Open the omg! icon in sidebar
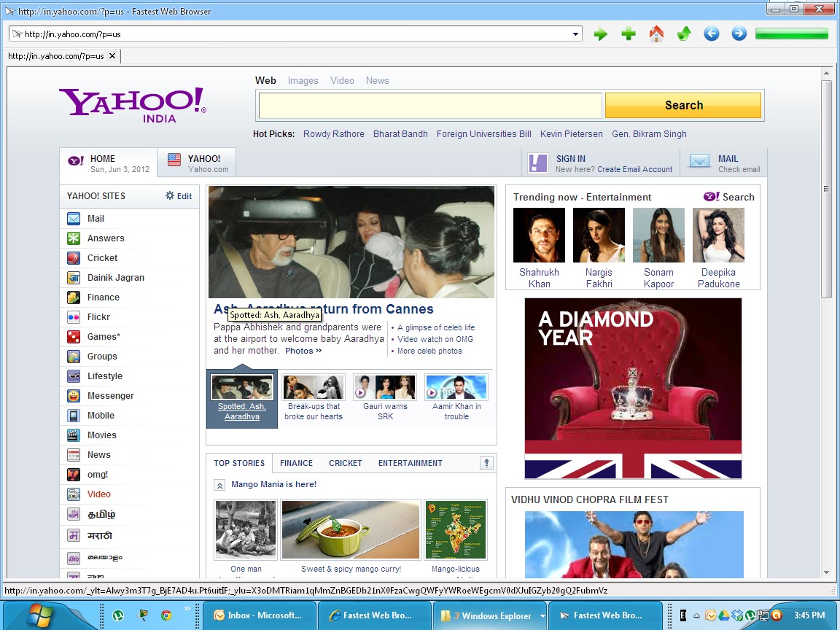The image size is (840, 630). (74, 475)
